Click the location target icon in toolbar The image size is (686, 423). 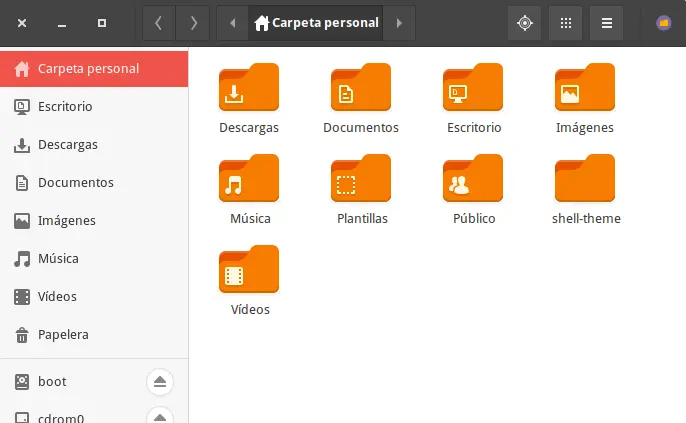(525, 23)
